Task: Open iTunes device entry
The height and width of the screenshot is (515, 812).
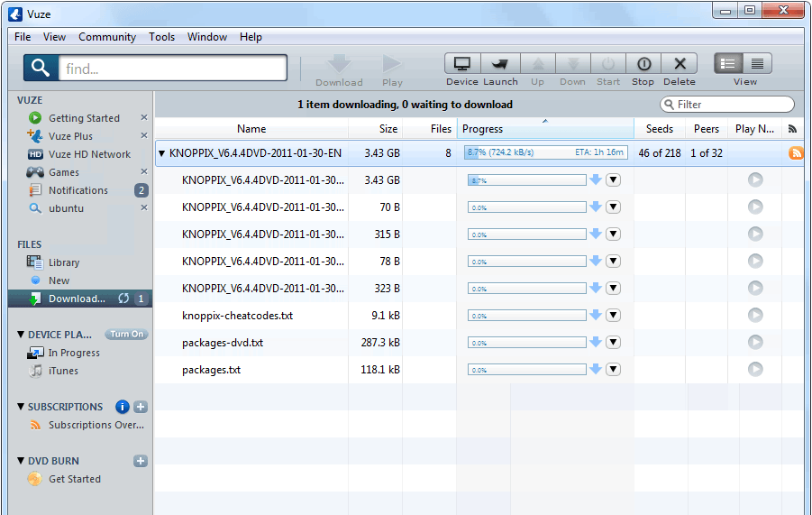Action: coord(63,371)
